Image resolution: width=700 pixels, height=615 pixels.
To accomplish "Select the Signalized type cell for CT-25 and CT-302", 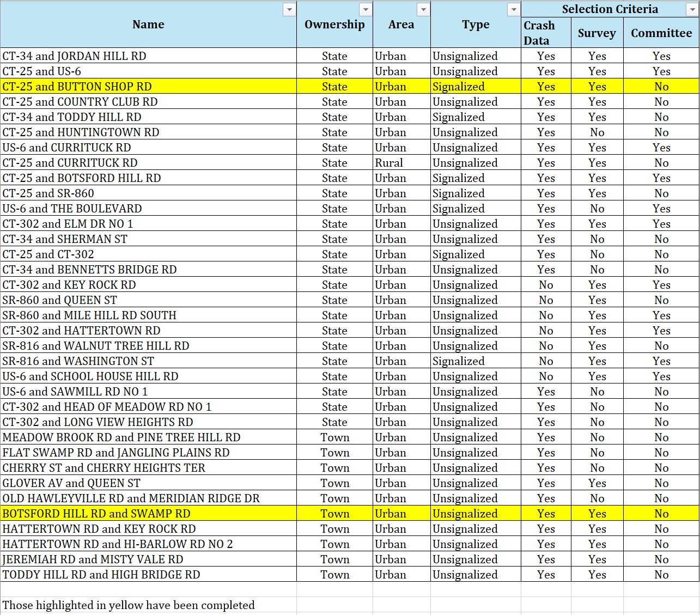I will [475, 254].
